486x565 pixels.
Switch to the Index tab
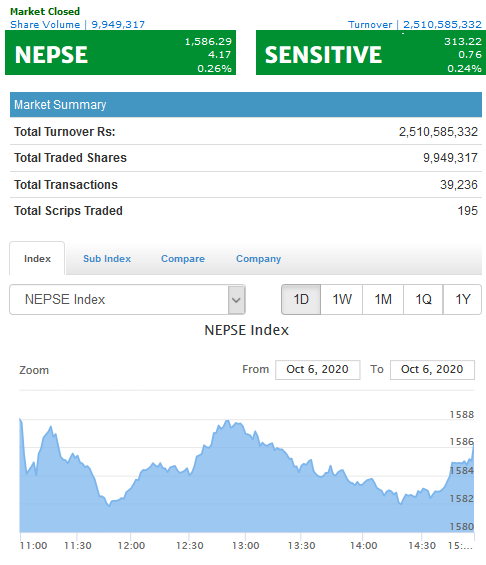(x=37, y=258)
